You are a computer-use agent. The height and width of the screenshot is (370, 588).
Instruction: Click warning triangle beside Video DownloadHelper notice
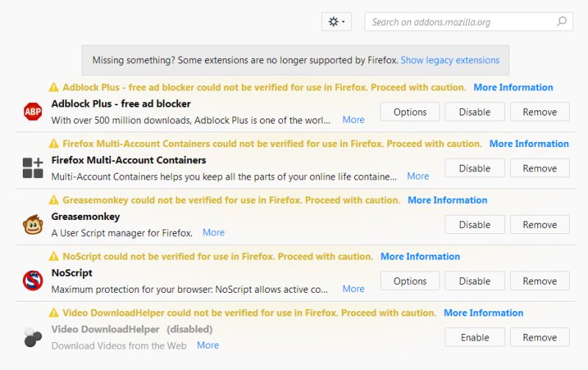coord(54,313)
